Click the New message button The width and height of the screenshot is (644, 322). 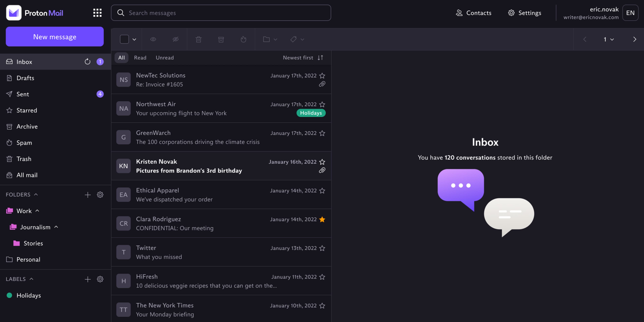pyautogui.click(x=55, y=37)
